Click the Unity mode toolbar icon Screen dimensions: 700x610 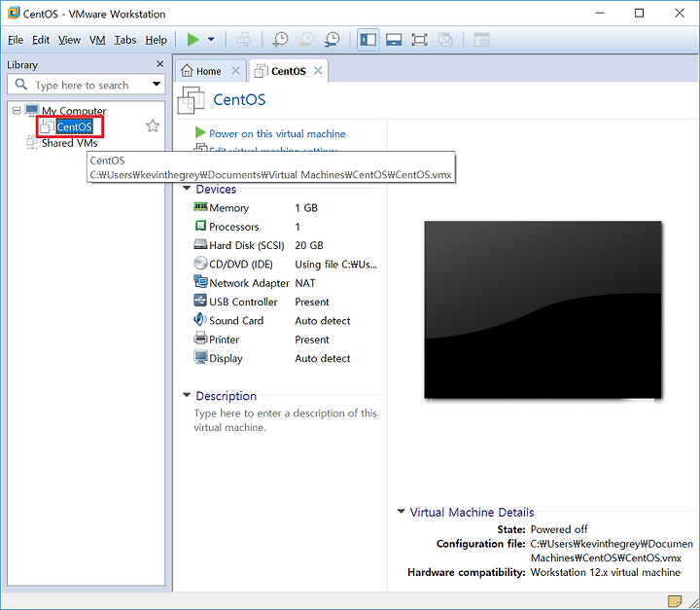[445, 40]
